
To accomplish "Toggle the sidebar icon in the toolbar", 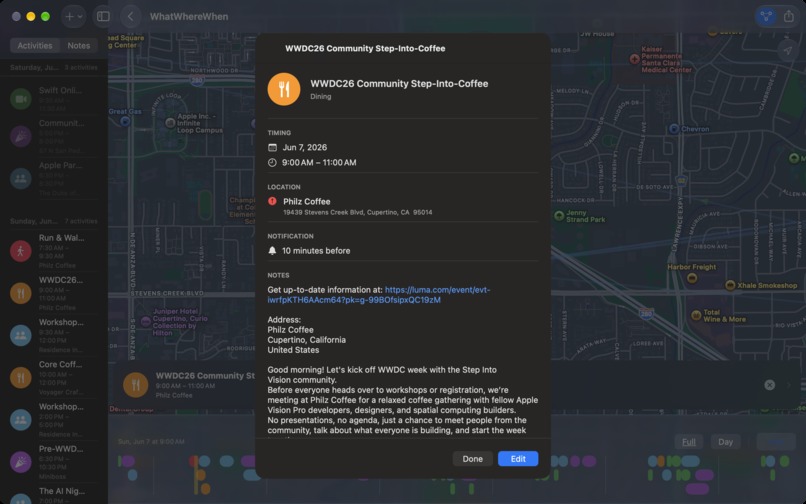I will click(103, 16).
